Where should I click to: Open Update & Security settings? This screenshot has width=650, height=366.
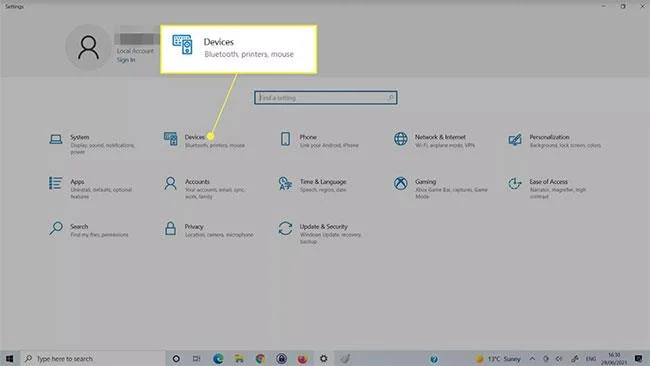[x=320, y=233]
